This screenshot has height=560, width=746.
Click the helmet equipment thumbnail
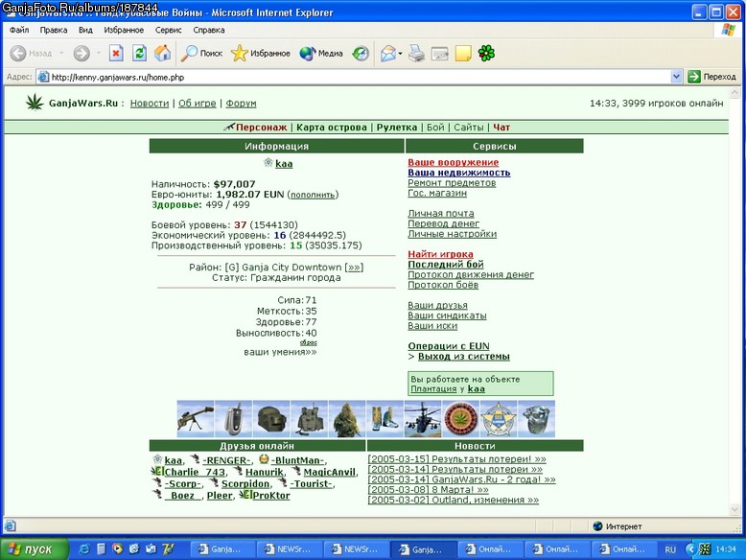point(271,419)
